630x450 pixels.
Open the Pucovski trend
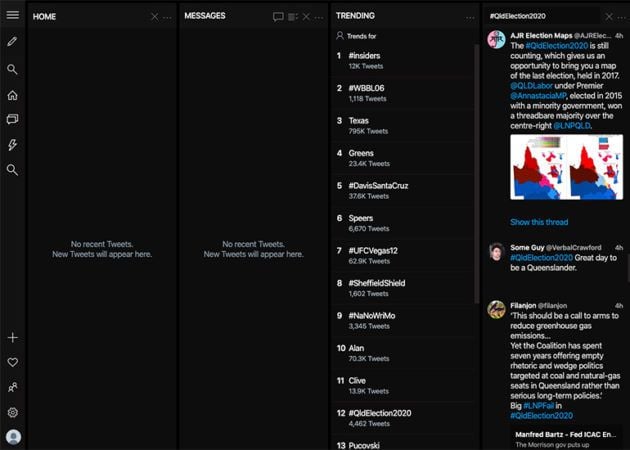pos(403,443)
